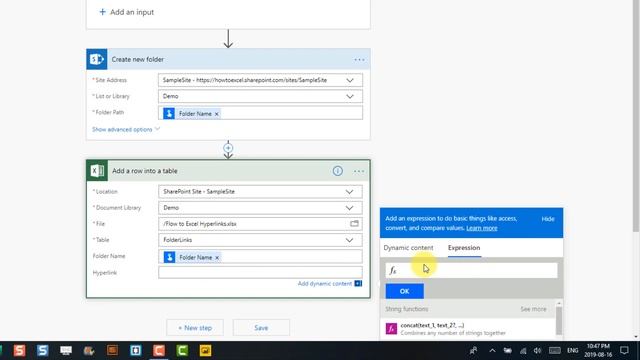This screenshot has width=640, height=360.
Task: Click the Add dynamic content plus icon
Action: [x=358, y=283]
